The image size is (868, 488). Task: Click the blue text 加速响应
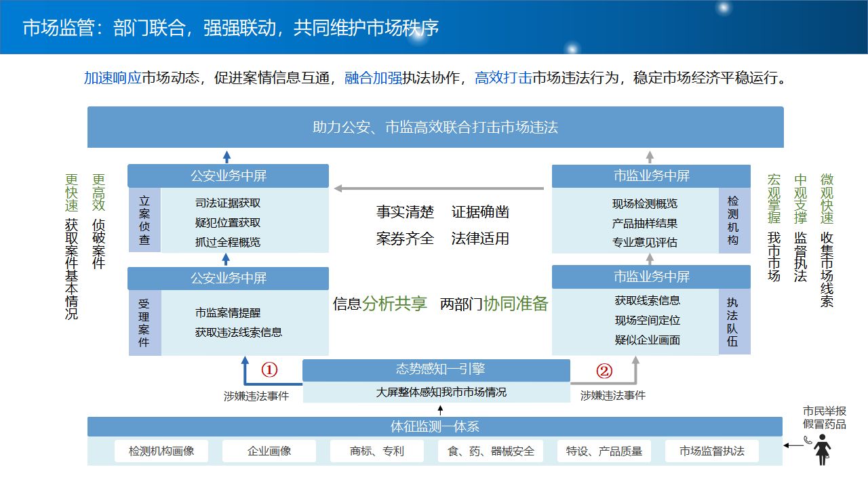[113, 77]
